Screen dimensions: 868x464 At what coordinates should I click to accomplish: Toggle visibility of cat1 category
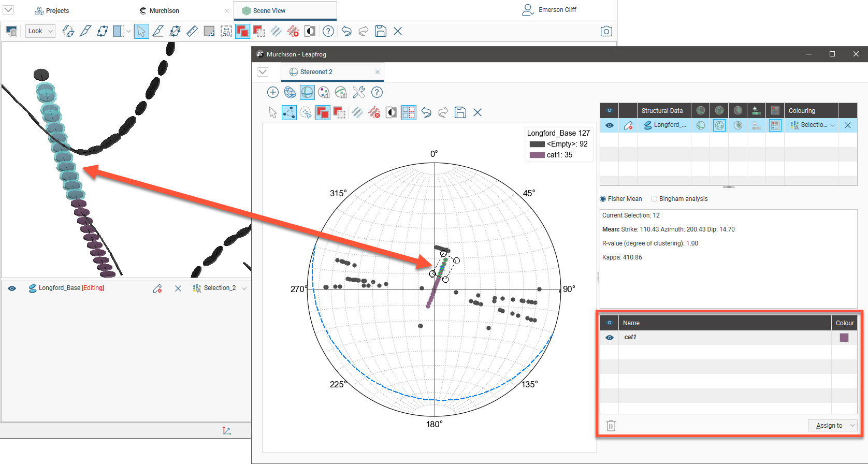tap(610, 338)
